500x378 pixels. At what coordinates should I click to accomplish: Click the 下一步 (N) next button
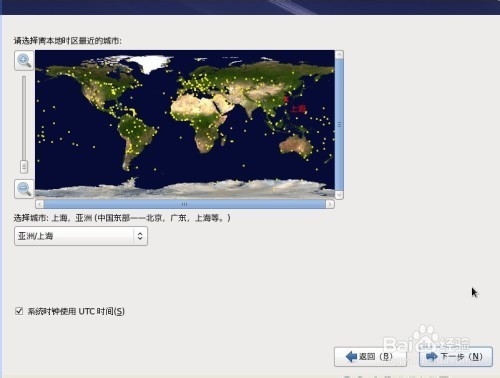456,357
